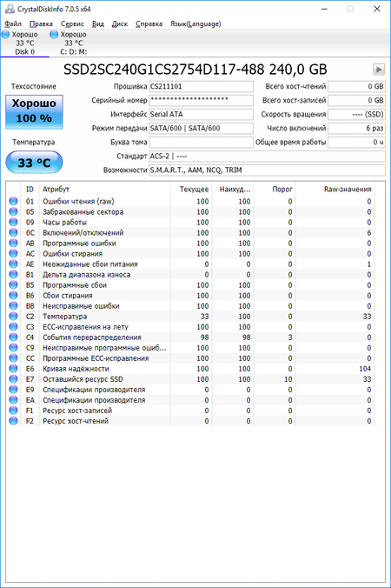
Task: Click the empty Буква тома field
Action: tap(201, 142)
